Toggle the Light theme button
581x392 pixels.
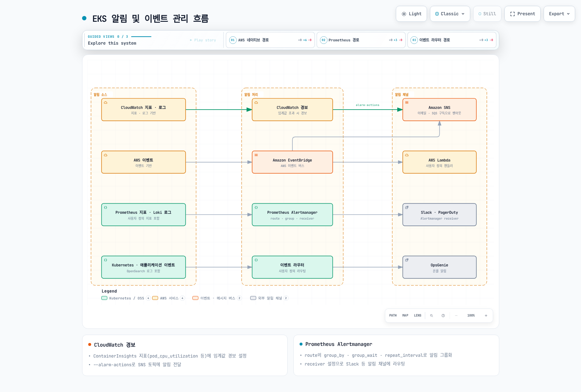[411, 14]
